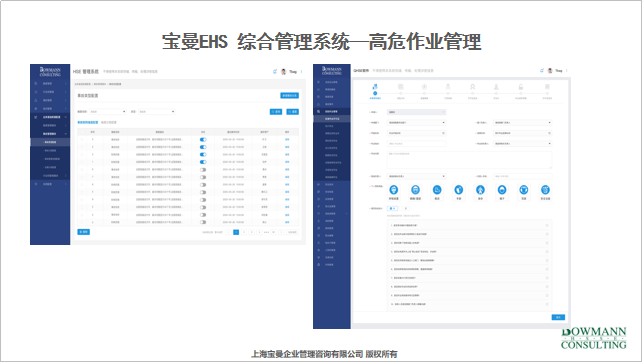Switch to the second gray configuration tab
This screenshot has height=363, width=643.
pyautogui.click(x=109, y=122)
